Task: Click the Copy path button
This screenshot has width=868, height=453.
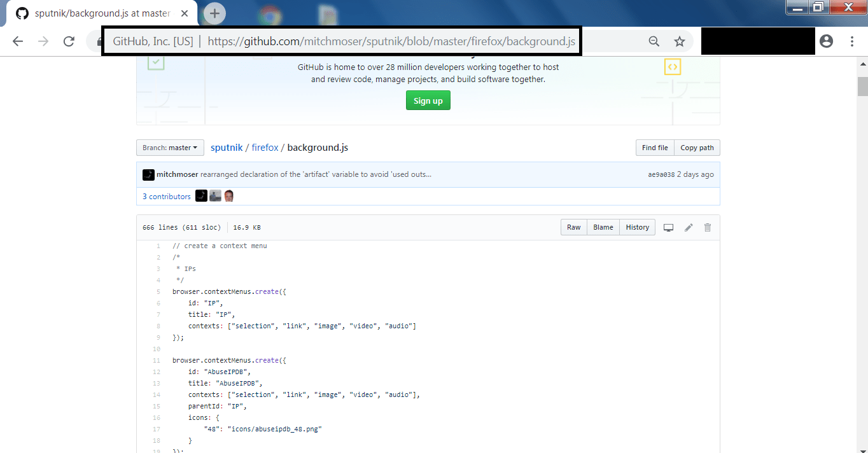Action: click(x=697, y=147)
